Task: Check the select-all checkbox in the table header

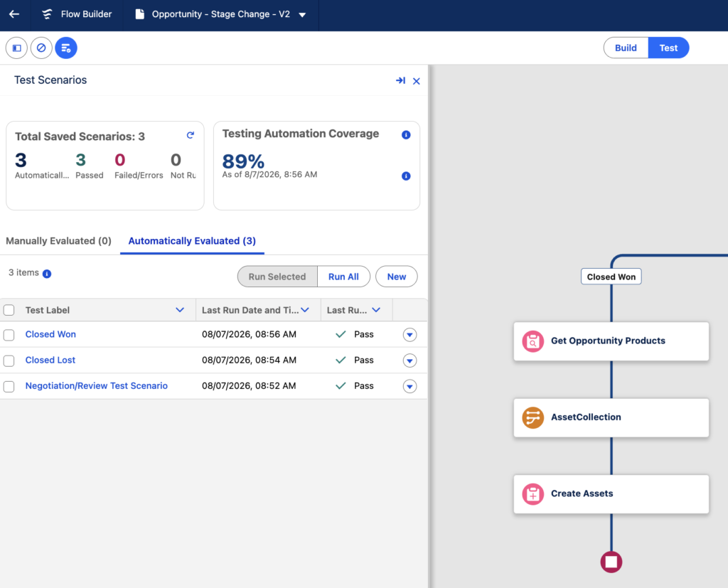Action: pyautogui.click(x=9, y=310)
